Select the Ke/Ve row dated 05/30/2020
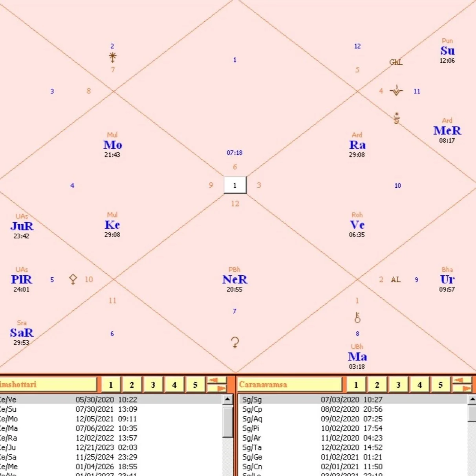This screenshot has width=476, height=476. (111, 399)
